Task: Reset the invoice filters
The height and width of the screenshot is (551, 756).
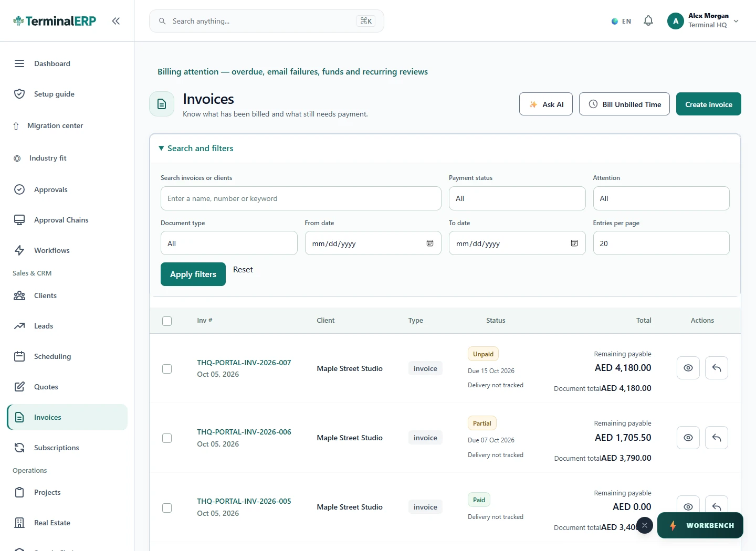Action: point(243,270)
